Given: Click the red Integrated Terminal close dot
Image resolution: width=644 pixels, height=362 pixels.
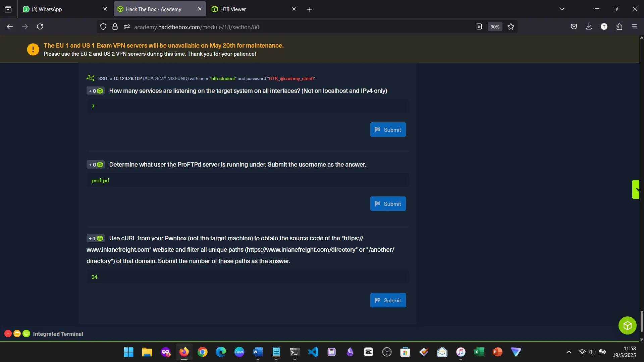Looking at the screenshot, I should point(8,334).
